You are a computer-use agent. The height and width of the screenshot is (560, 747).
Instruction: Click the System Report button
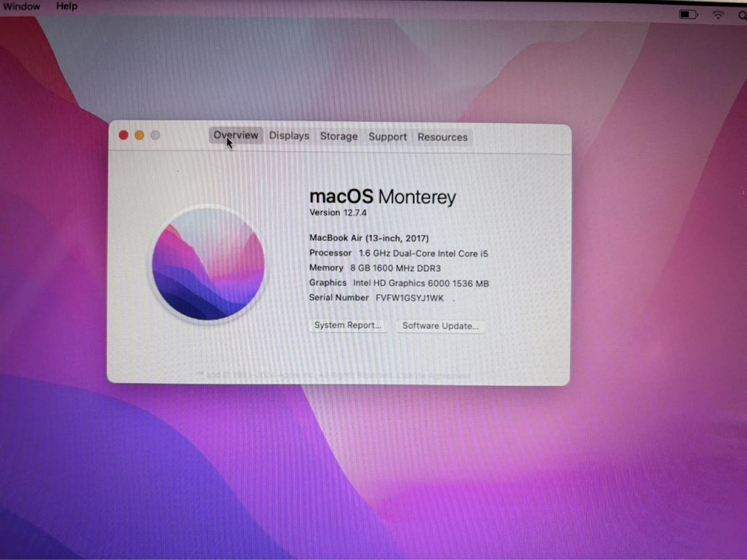[348, 325]
